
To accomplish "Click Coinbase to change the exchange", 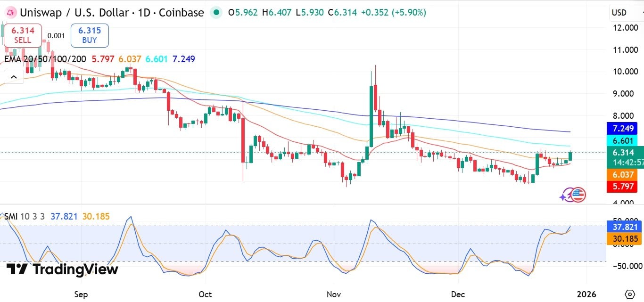I will (182, 13).
